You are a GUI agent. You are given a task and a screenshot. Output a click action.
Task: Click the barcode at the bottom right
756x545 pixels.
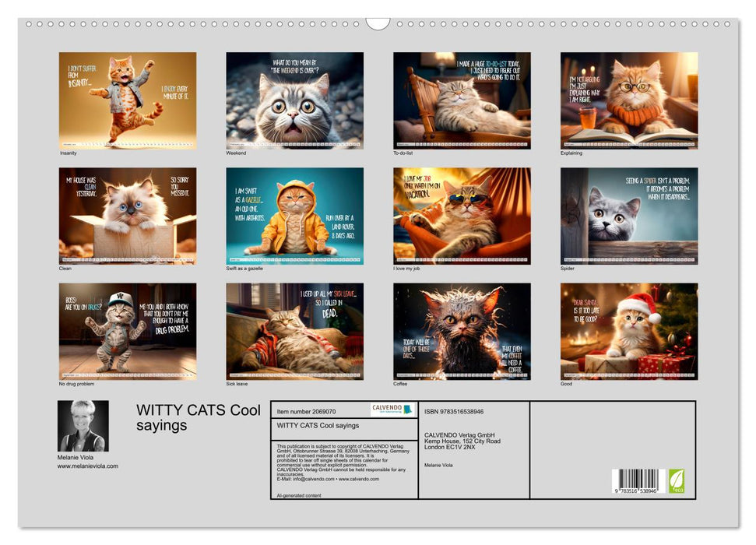pos(639,480)
